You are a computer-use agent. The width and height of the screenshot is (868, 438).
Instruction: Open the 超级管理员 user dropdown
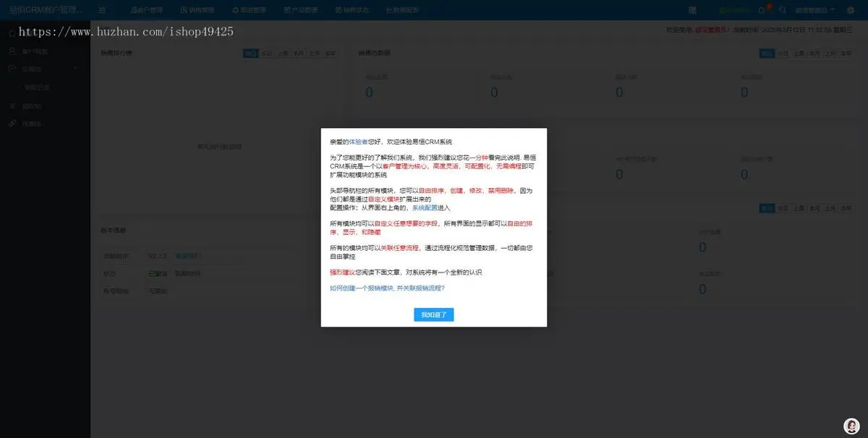[x=815, y=10]
